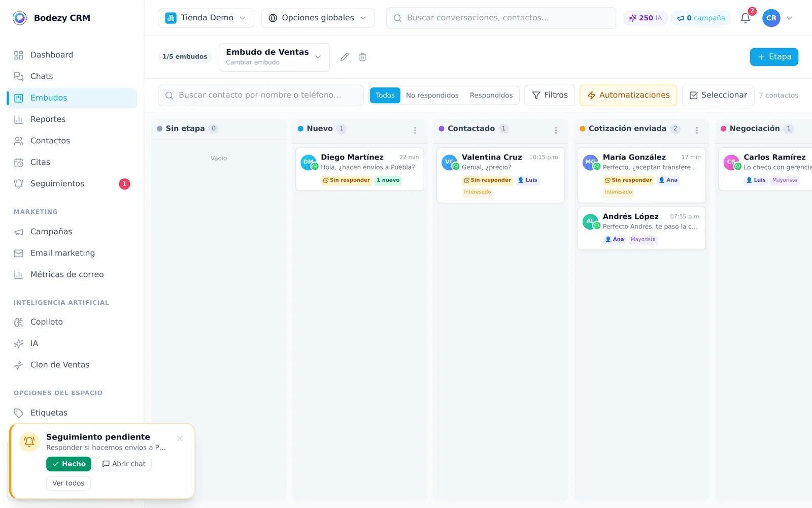Expand the user account chevron
The width and height of the screenshot is (812, 508).
(x=789, y=18)
